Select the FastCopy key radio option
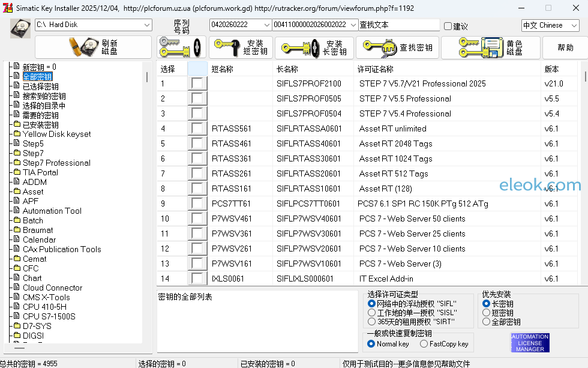 click(424, 344)
